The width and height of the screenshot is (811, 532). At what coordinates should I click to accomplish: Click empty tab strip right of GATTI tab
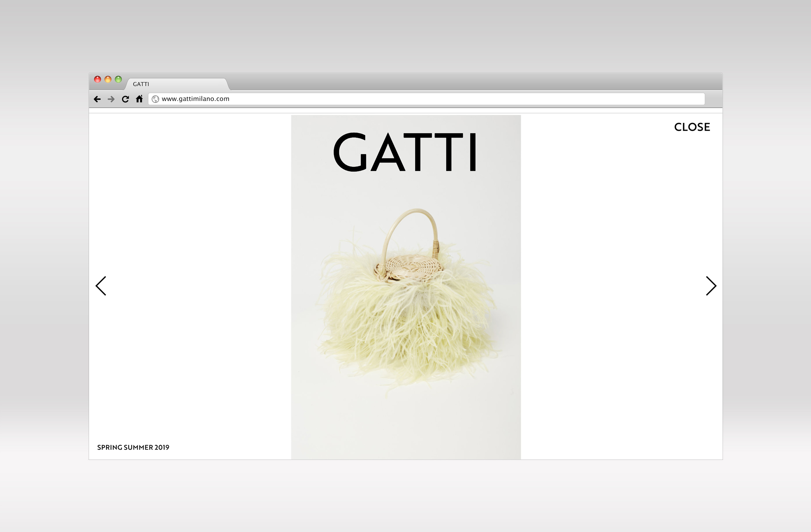click(x=477, y=82)
